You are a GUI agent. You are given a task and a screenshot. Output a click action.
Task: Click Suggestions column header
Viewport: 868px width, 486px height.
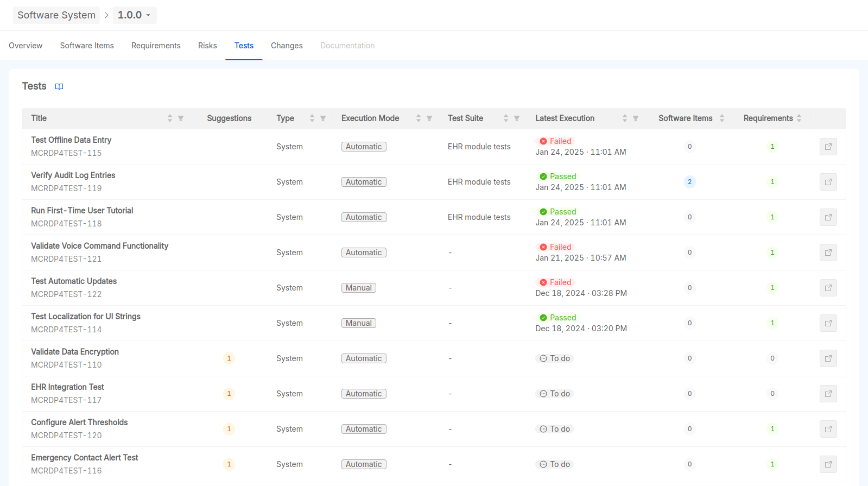click(x=229, y=118)
